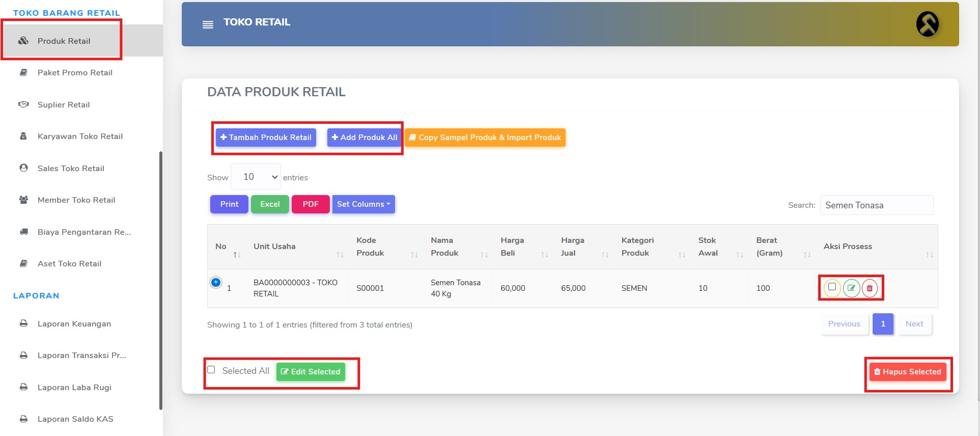The image size is (980, 436).
Task: Export table with PDF button
Action: point(311,204)
